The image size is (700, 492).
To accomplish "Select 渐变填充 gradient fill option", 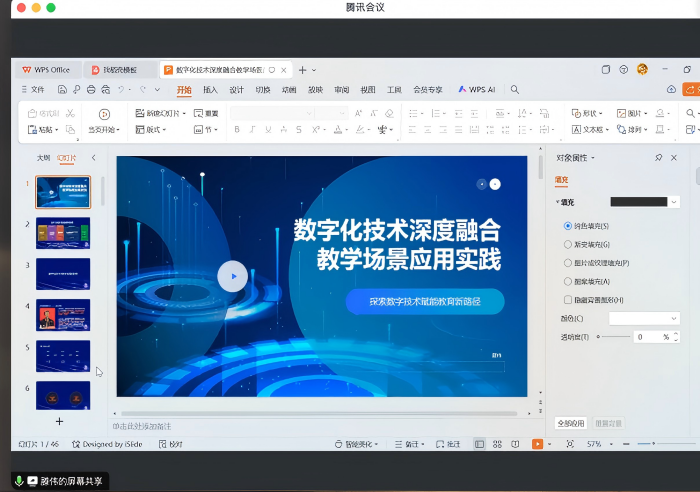I will click(x=568, y=244).
